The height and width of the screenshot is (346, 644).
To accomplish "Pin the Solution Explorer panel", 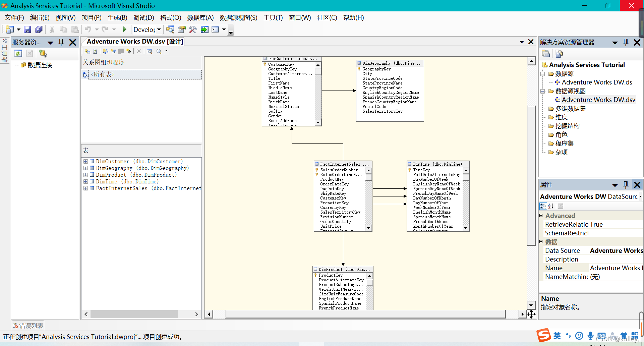I will [626, 42].
